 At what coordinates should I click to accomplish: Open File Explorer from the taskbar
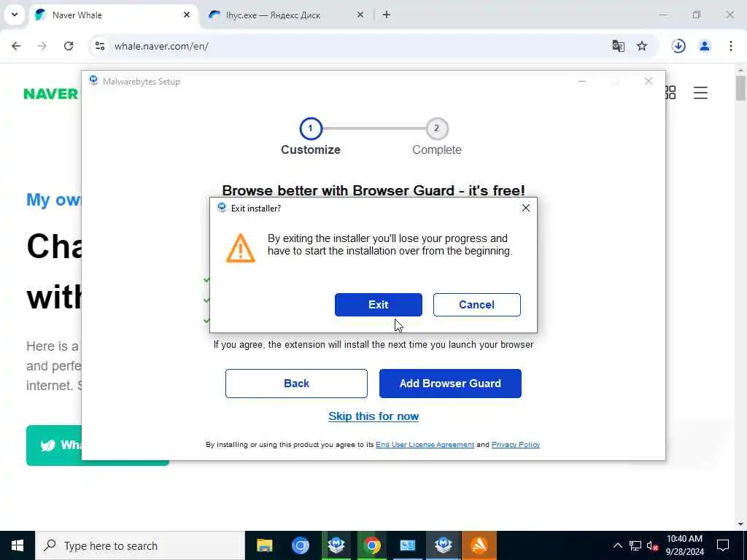click(264, 545)
